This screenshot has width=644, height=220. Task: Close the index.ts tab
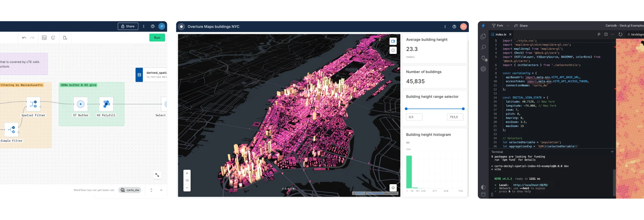point(510,34)
